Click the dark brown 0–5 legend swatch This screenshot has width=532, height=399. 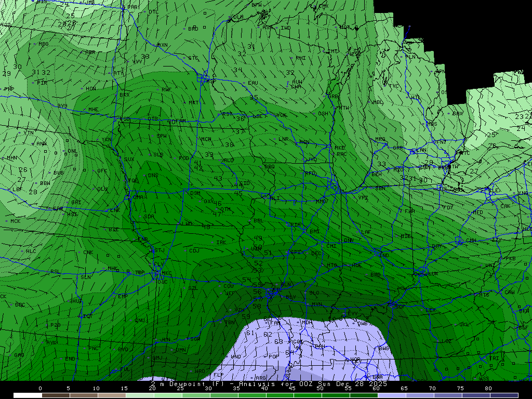[x=56, y=395]
